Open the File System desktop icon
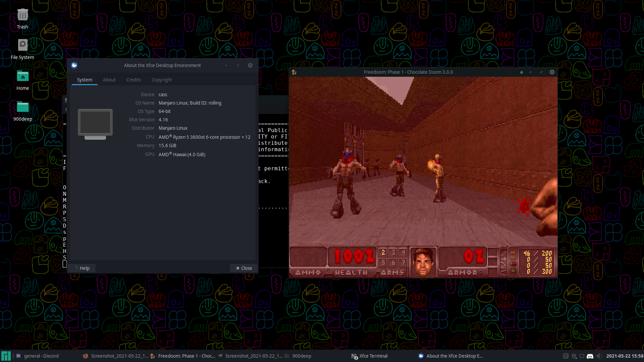 pyautogui.click(x=22, y=45)
